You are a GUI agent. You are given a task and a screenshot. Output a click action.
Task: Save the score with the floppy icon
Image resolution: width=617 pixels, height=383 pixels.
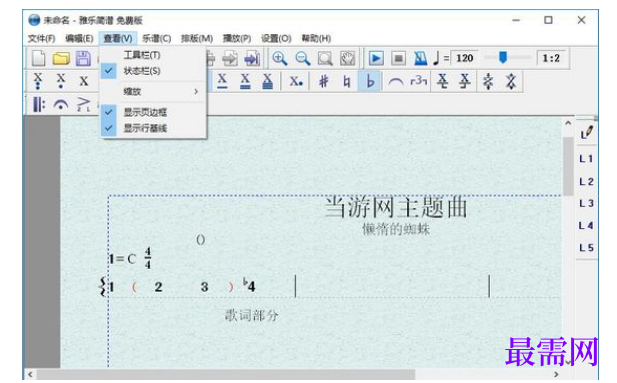pos(83,59)
